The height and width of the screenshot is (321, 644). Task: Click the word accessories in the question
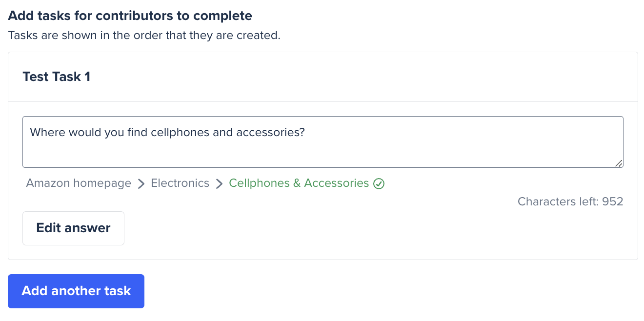click(270, 132)
